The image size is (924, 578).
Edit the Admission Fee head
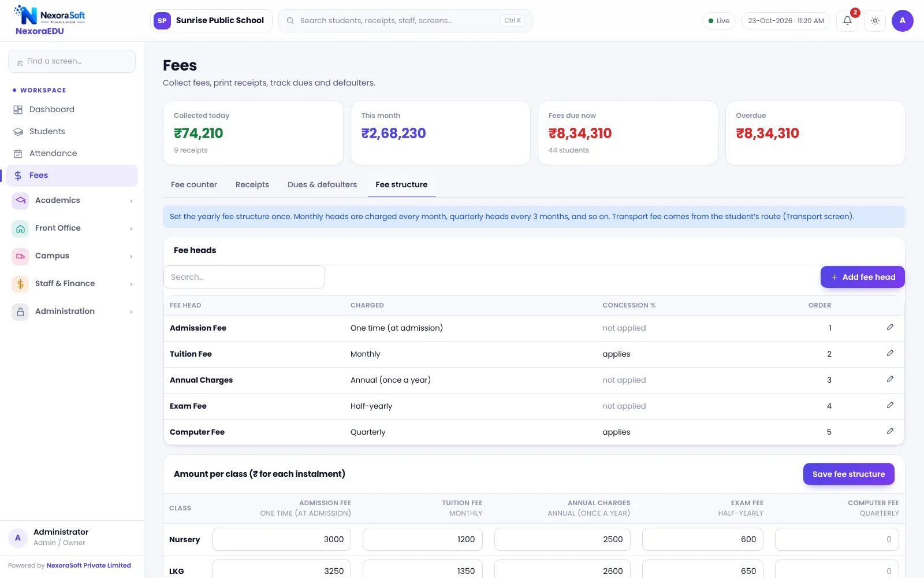890,327
